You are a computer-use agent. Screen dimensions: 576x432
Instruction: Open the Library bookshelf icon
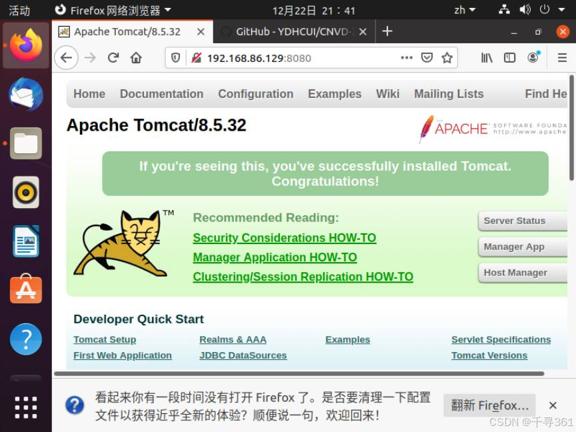pyautogui.click(x=487, y=58)
